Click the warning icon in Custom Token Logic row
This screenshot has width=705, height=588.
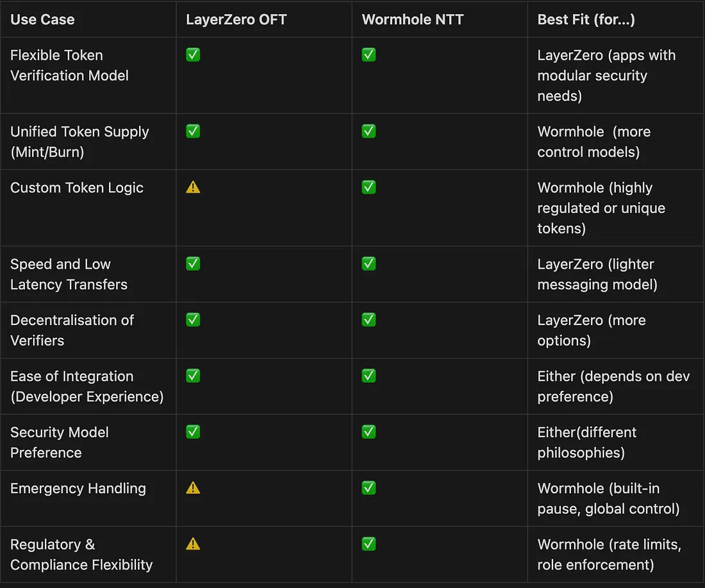click(x=193, y=187)
